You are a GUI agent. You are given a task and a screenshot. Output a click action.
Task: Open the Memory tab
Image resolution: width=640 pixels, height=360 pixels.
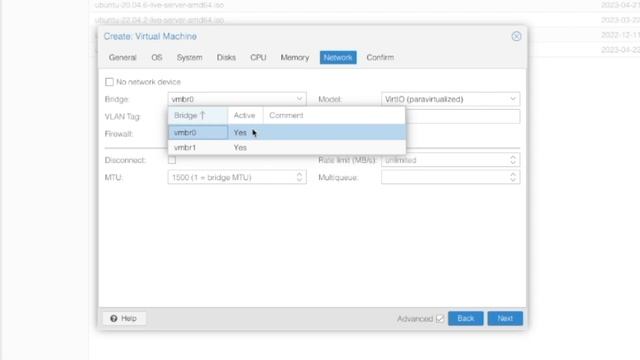click(295, 58)
